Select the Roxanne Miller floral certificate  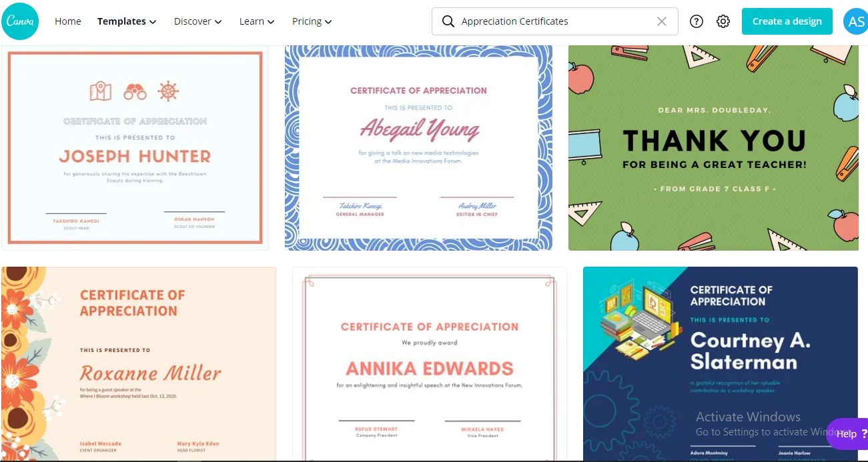[139, 363]
